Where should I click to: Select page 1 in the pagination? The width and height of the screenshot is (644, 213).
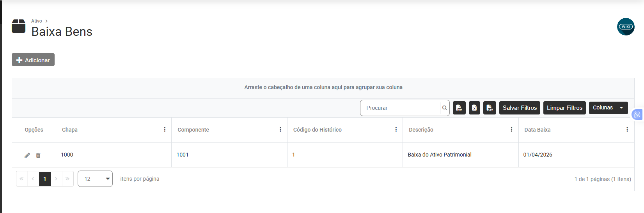(45, 179)
